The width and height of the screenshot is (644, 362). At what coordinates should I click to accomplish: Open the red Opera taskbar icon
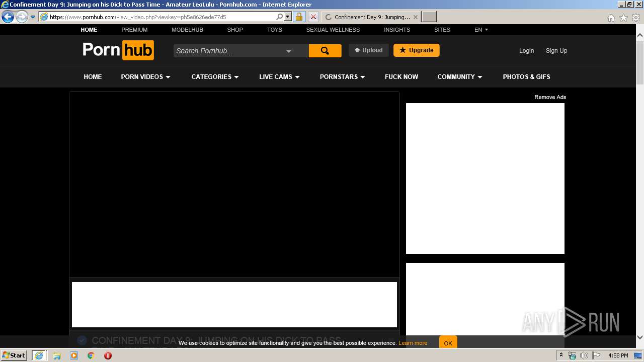pyautogui.click(x=108, y=355)
